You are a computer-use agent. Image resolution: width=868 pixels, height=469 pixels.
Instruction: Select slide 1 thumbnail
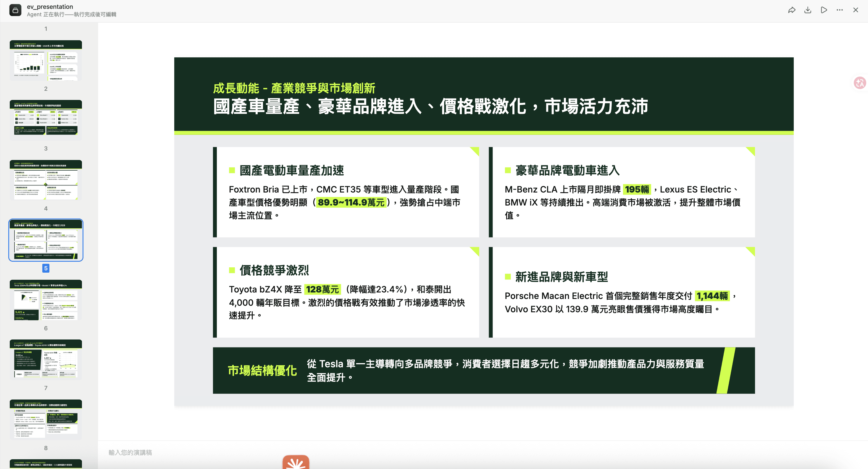(x=46, y=60)
